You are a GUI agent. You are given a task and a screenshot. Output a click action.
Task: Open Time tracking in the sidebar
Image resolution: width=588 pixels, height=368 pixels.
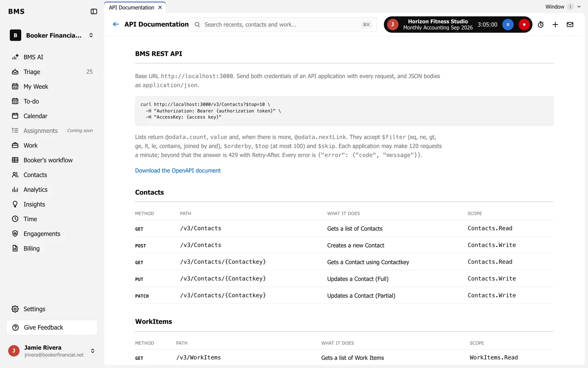[52, 219]
